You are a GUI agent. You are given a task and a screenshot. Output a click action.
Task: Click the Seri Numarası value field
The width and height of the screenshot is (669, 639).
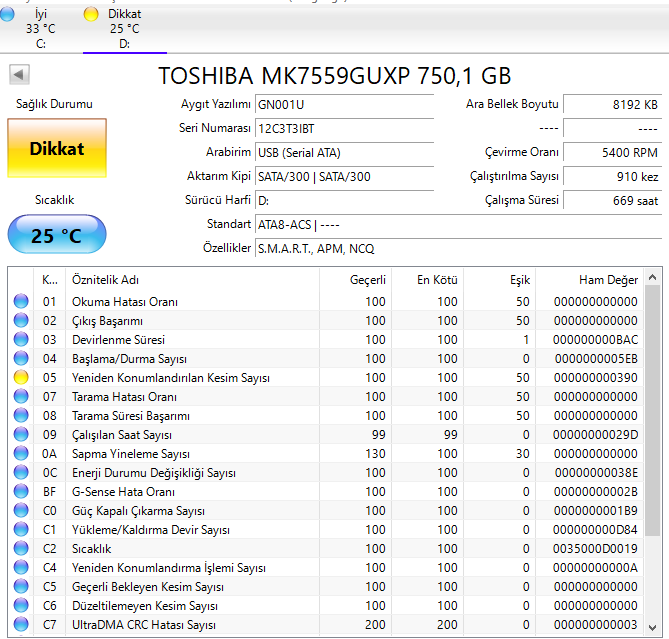[344, 128]
